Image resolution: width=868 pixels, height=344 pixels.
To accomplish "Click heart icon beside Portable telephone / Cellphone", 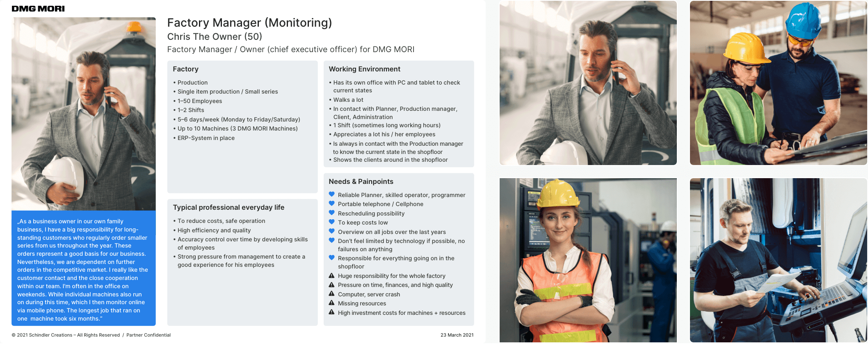I will pos(332,203).
